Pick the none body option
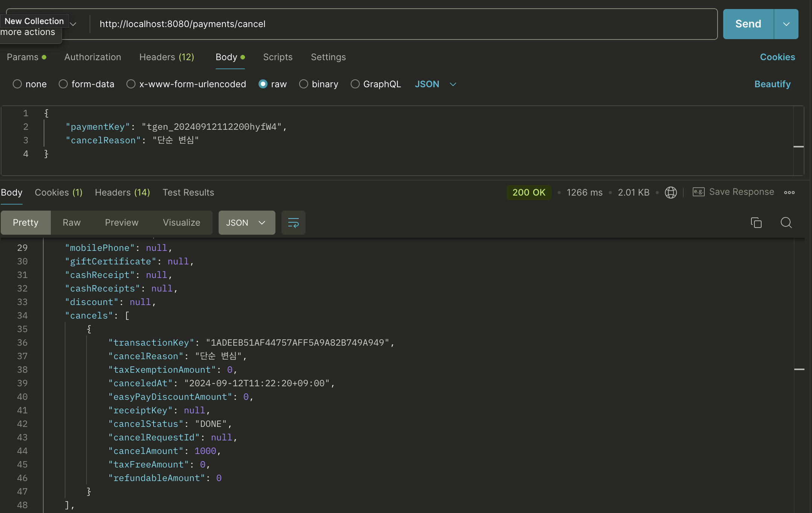812x513 pixels. (x=17, y=84)
